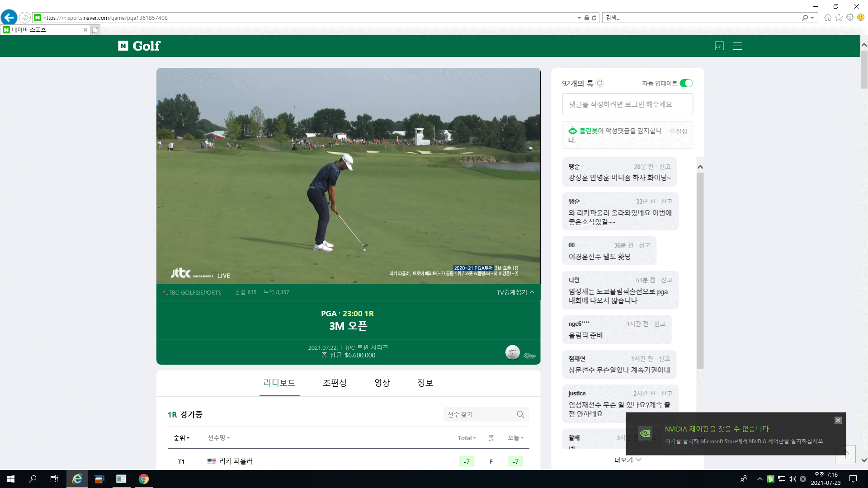Sort leaderboard by Total column
Image resolution: width=868 pixels, height=488 pixels.
(467, 438)
